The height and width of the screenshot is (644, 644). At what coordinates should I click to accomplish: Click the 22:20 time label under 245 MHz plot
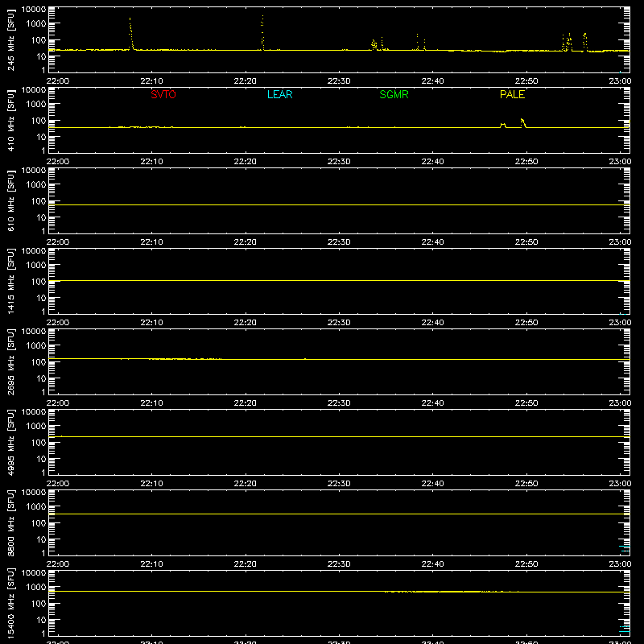click(x=246, y=81)
